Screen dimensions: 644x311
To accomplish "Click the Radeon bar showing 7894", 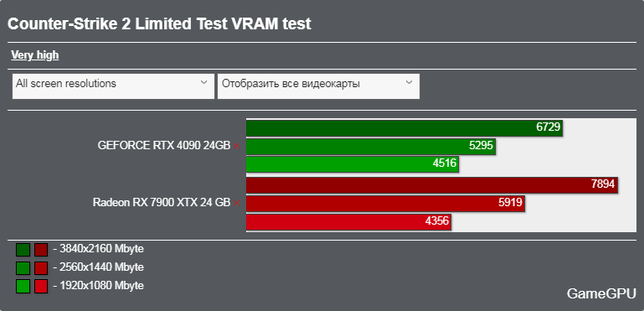I will click(x=432, y=184).
